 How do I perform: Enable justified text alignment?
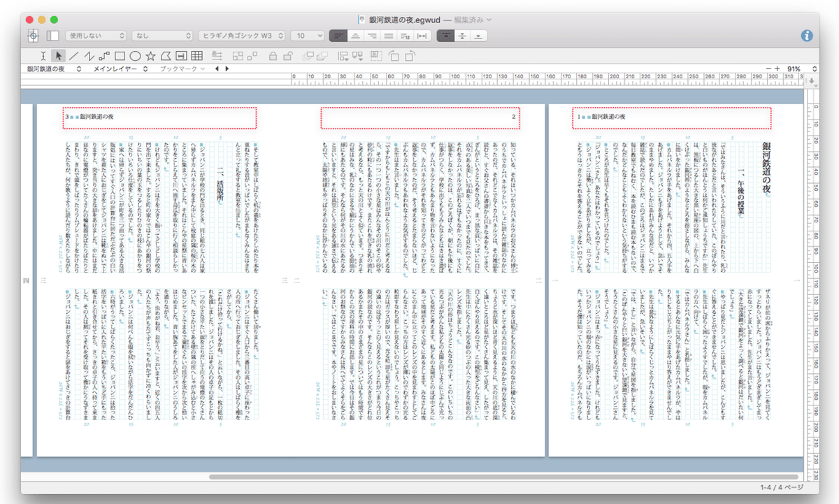pyautogui.click(x=388, y=35)
